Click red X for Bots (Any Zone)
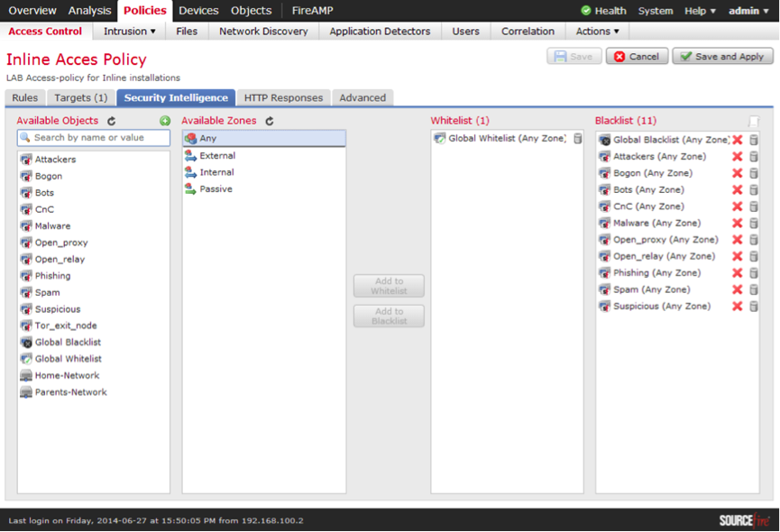Viewport: 780px width, 532px height. [738, 190]
